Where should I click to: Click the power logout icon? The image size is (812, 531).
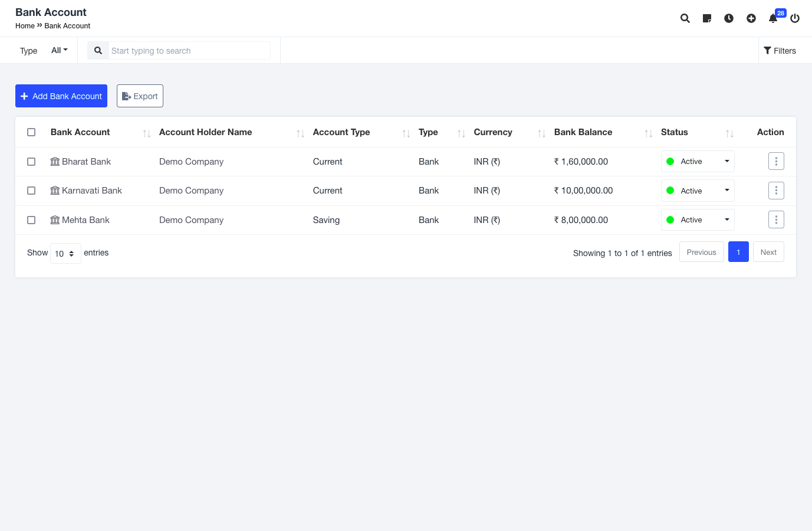tap(795, 18)
